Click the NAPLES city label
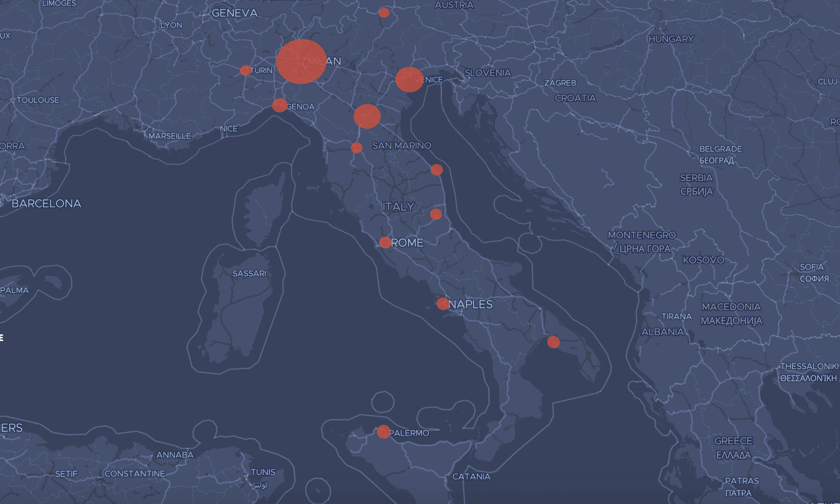The image size is (840, 504). [470, 304]
